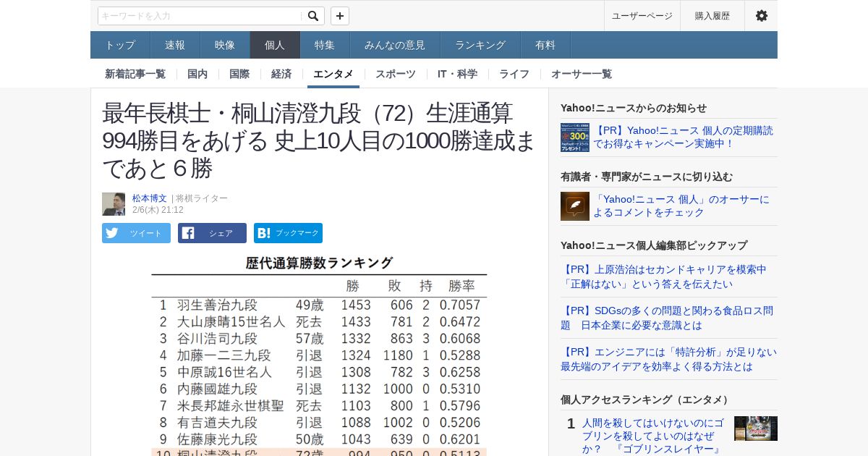This screenshot has height=456, width=868.
Task: Switch to the 速報 tab
Action: tap(175, 45)
